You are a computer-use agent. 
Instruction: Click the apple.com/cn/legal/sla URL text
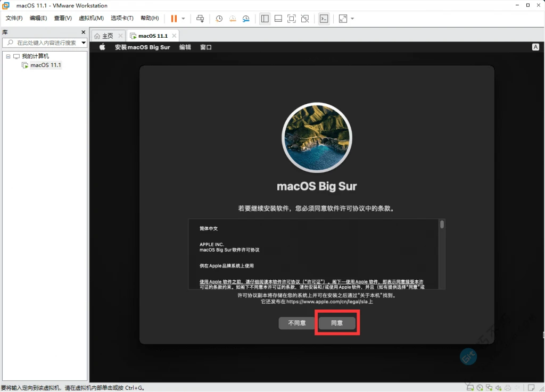(x=327, y=302)
